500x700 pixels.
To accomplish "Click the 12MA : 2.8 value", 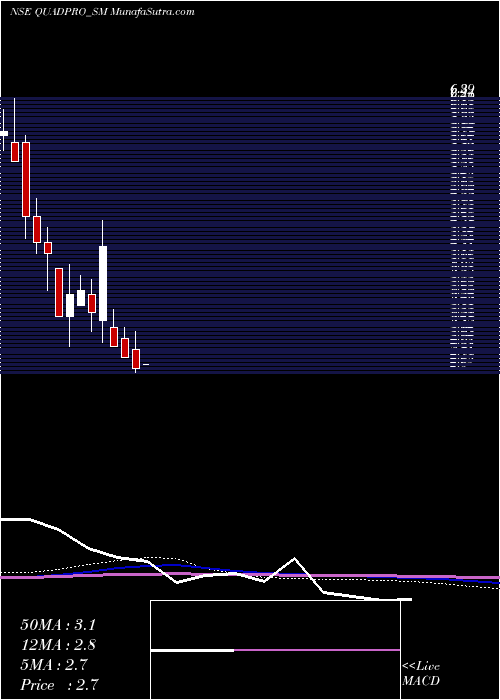I will pos(58,645).
